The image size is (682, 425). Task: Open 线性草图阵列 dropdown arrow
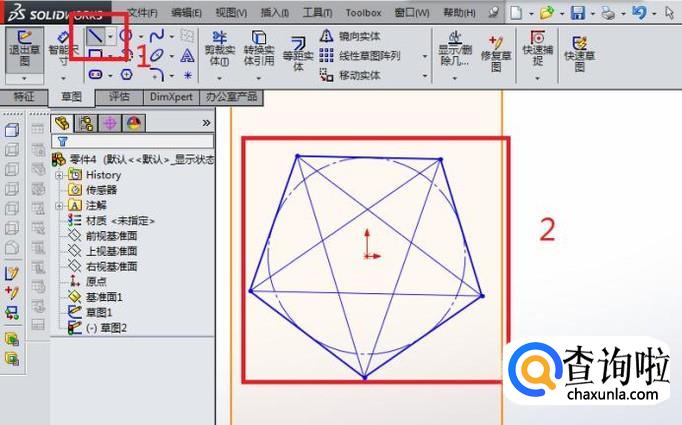(425, 56)
